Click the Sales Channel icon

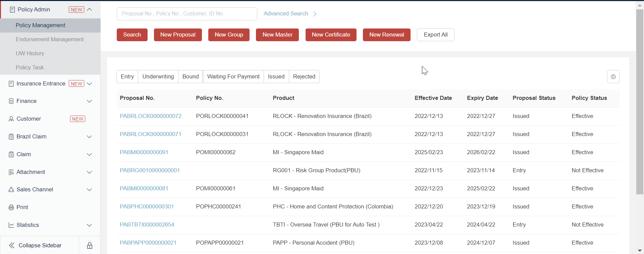click(11, 189)
